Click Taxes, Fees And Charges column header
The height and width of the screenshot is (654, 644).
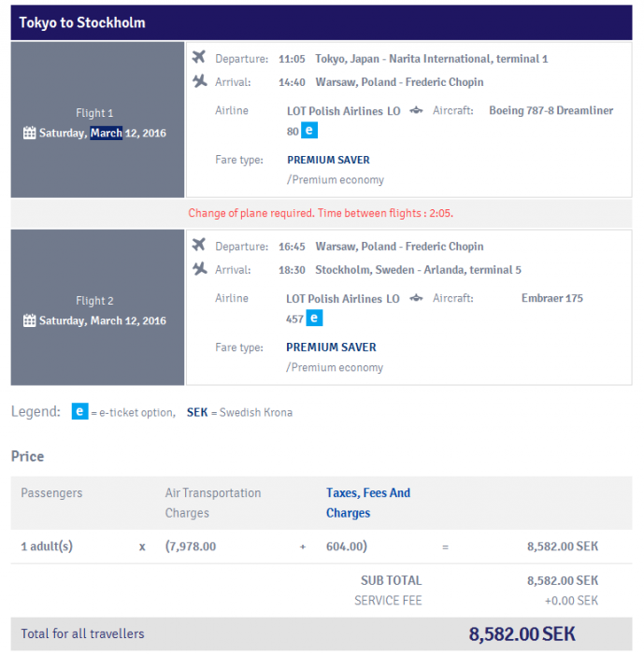(x=367, y=503)
